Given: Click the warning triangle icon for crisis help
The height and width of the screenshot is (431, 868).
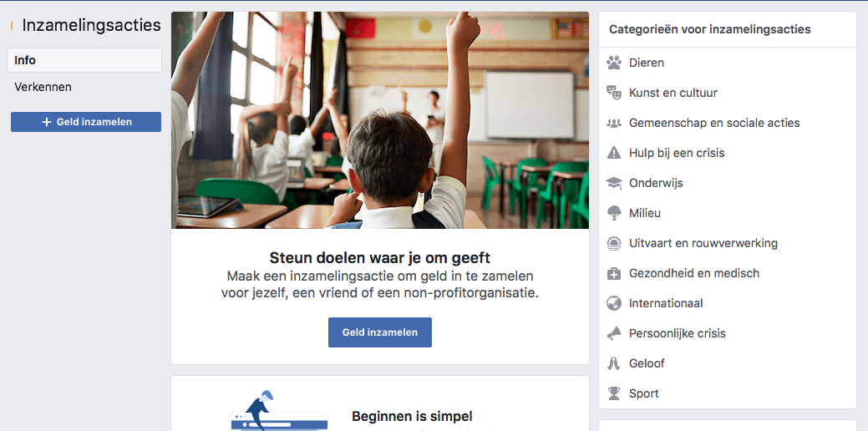Looking at the screenshot, I should [613, 153].
